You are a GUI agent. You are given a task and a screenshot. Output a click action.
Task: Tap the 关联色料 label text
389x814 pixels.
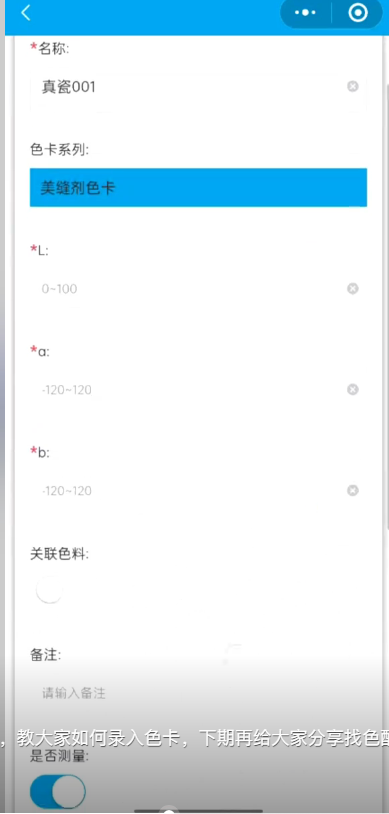tap(60, 554)
